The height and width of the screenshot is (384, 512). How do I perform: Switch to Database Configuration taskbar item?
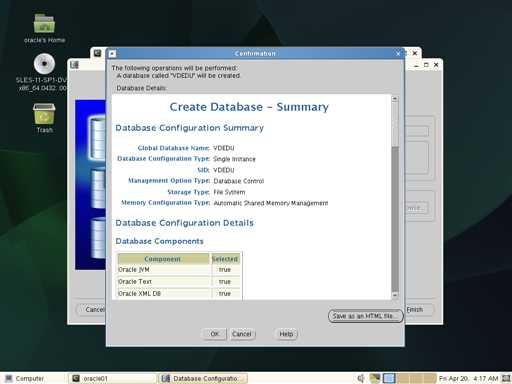(x=203, y=378)
